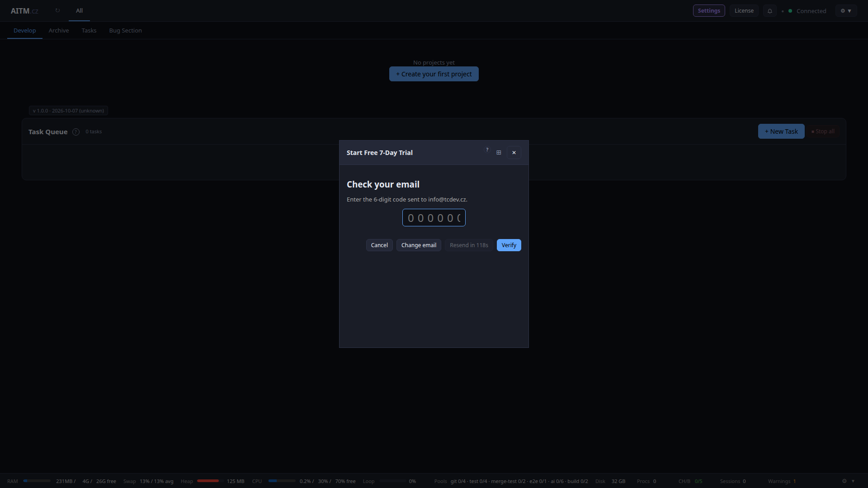The width and height of the screenshot is (868, 488).
Task: Click the Pools status text
Action: 511,481
